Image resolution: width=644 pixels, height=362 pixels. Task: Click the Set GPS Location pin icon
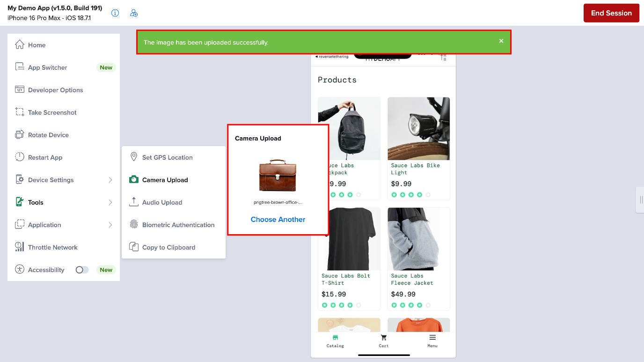click(134, 157)
